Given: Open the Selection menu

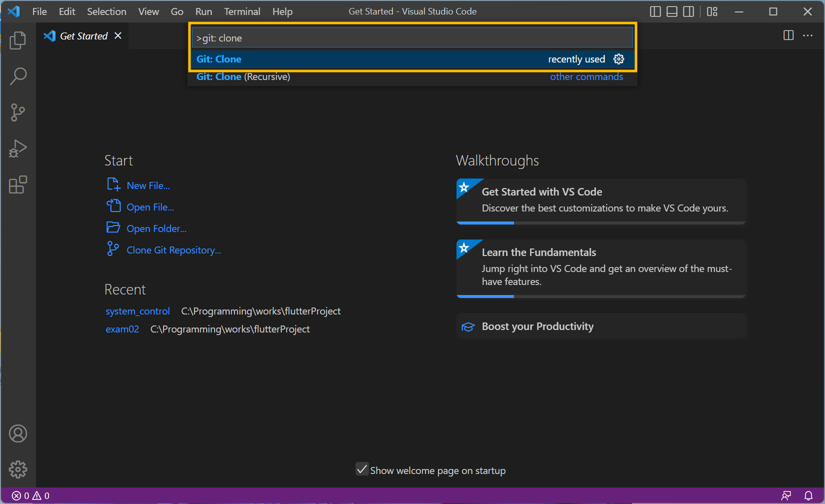Looking at the screenshot, I should (106, 11).
